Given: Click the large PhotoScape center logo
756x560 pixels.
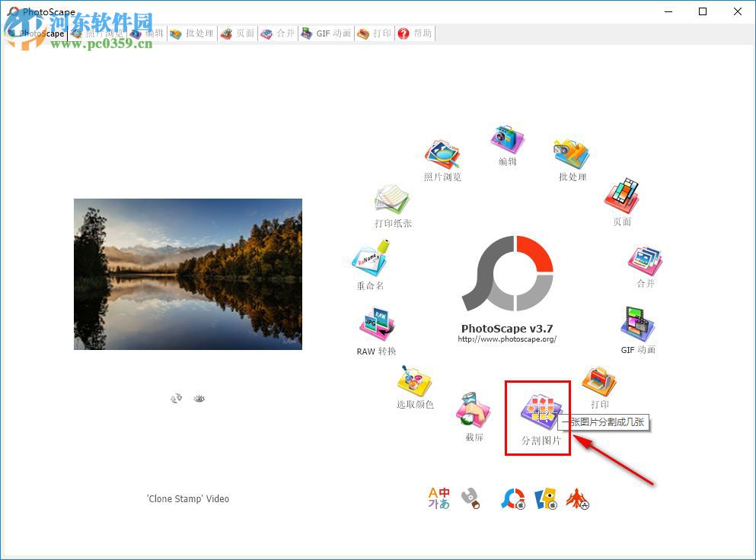Looking at the screenshot, I should pyautogui.click(x=507, y=273).
